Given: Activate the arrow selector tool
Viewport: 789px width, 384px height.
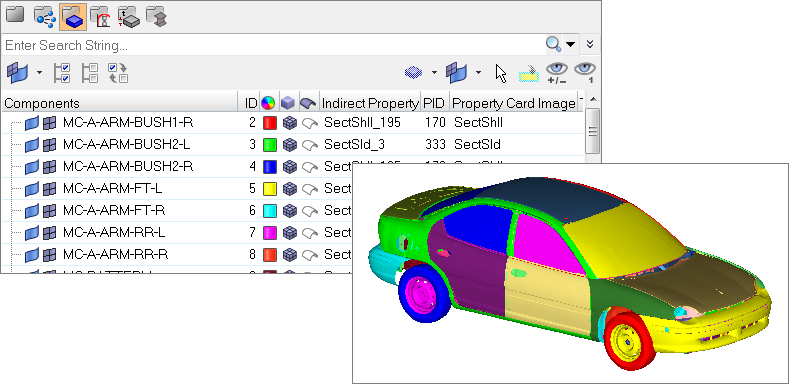Looking at the screenshot, I should (x=501, y=73).
